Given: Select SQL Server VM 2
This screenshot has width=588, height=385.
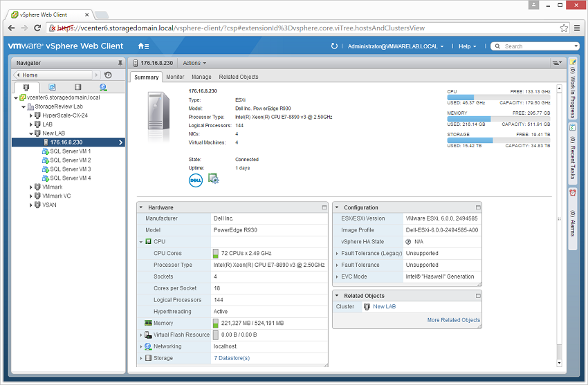Looking at the screenshot, I should tap(71, 160).
